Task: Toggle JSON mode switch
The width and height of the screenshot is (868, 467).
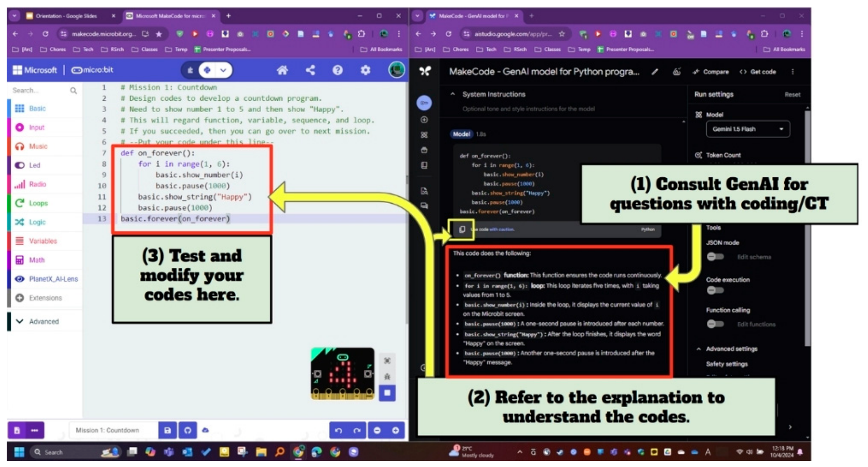Action: coord(715,257)
